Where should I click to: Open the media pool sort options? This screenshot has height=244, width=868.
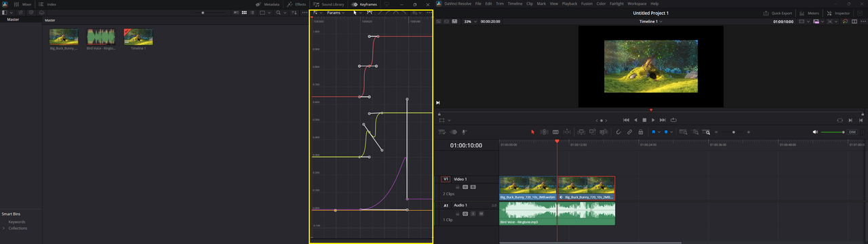tap(294, 13)
